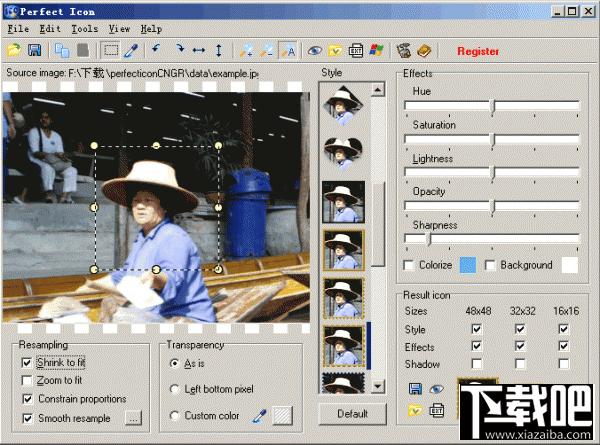Image resolution: width=600 pixels, height=445 pixels.
Task: Select Custom color transparency option
Action: (x=174, y=416)
